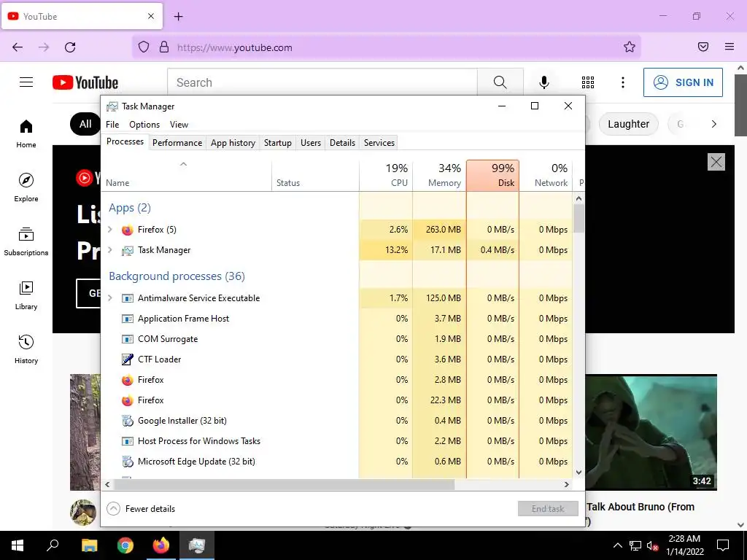
Task: Select the COM Surrogate process row
Action: click(x=337, y=339)
